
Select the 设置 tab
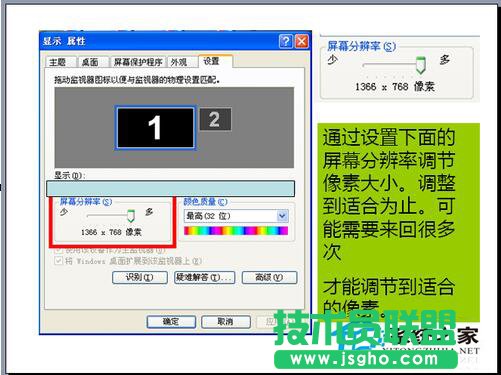(x=215, y=61)
